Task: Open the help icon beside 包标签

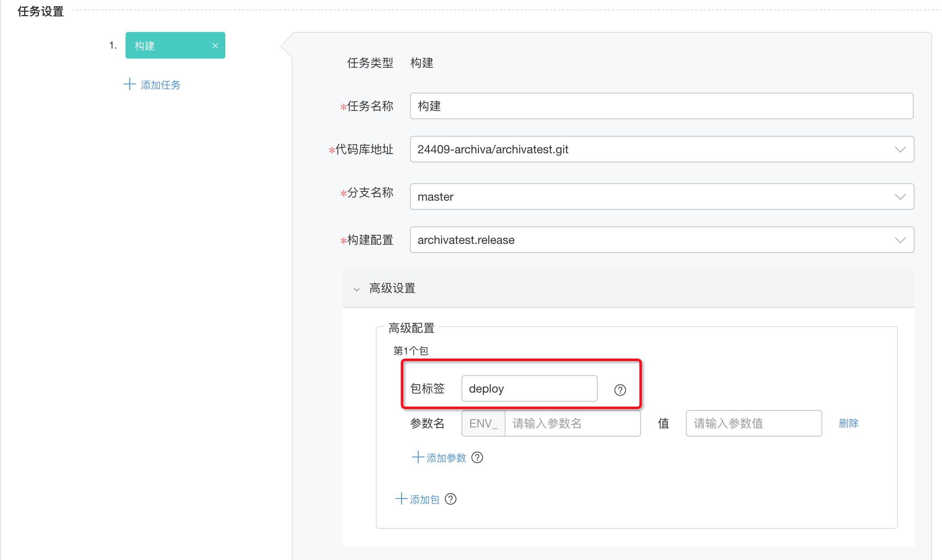Action: pyautogui.click(x=620, y=390)
